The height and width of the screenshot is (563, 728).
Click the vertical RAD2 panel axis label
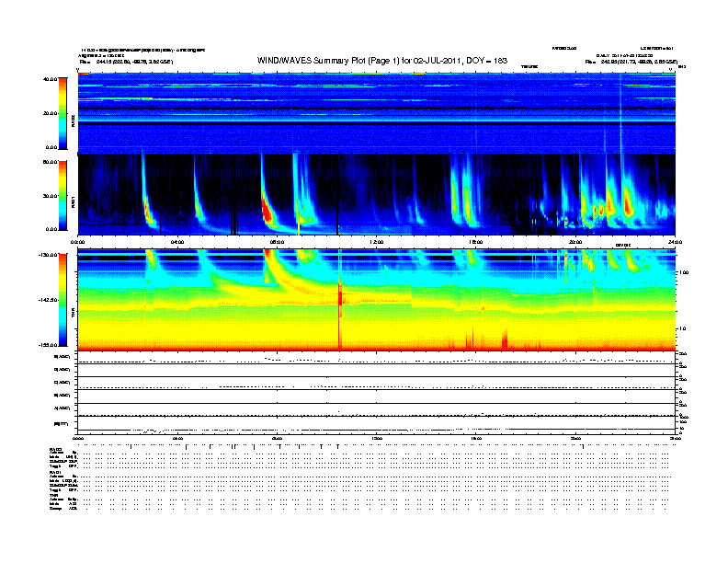(74, 121)
